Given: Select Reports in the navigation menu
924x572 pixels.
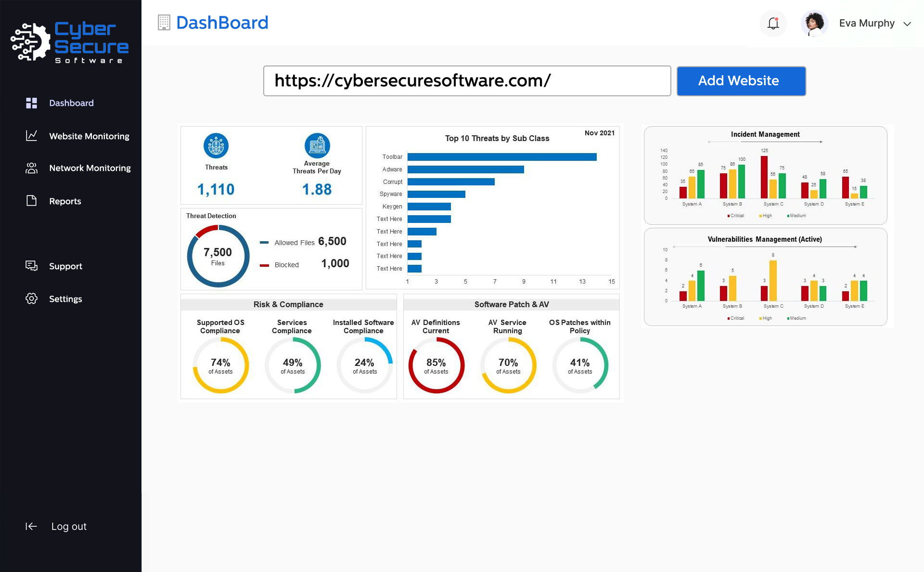Looking at the screenshot, I should click(64, 201).
